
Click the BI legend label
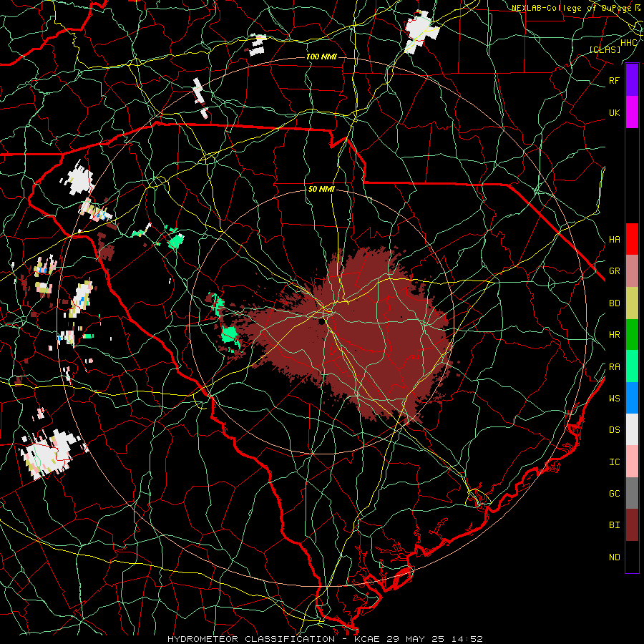614,525
